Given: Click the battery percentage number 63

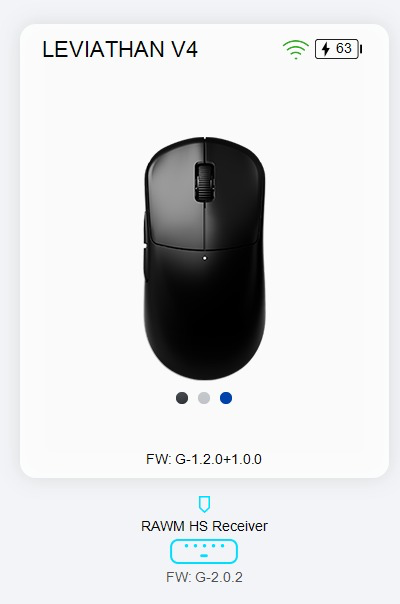Looking at the screenshot, I should click(x=343, y=49).
